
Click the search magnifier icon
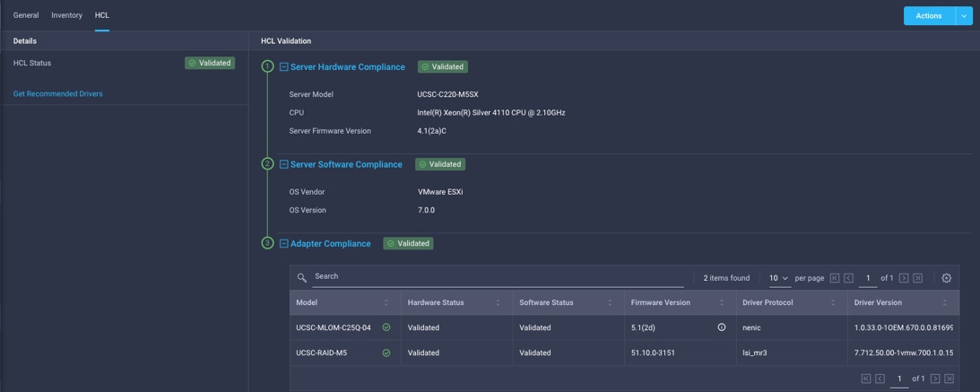pyautogui.click(x=302, y=277)
